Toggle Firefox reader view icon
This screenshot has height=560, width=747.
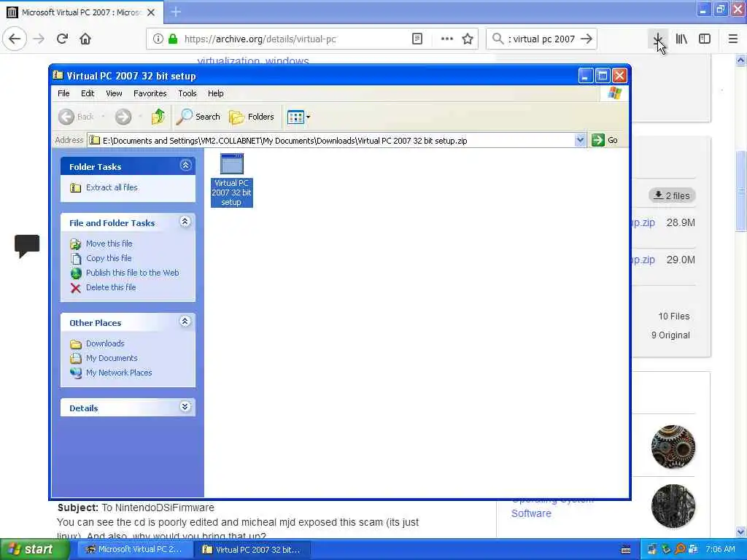tap(417, 39)
